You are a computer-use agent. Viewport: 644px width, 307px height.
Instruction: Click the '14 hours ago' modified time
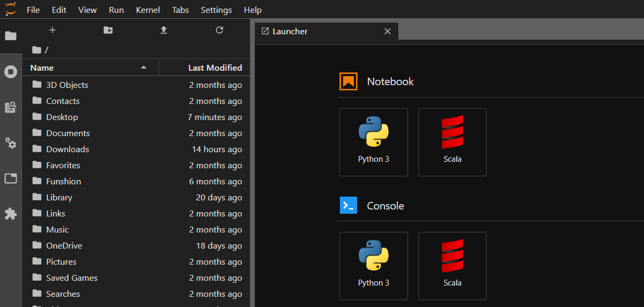pyautogui.click(x=217, y=149)
